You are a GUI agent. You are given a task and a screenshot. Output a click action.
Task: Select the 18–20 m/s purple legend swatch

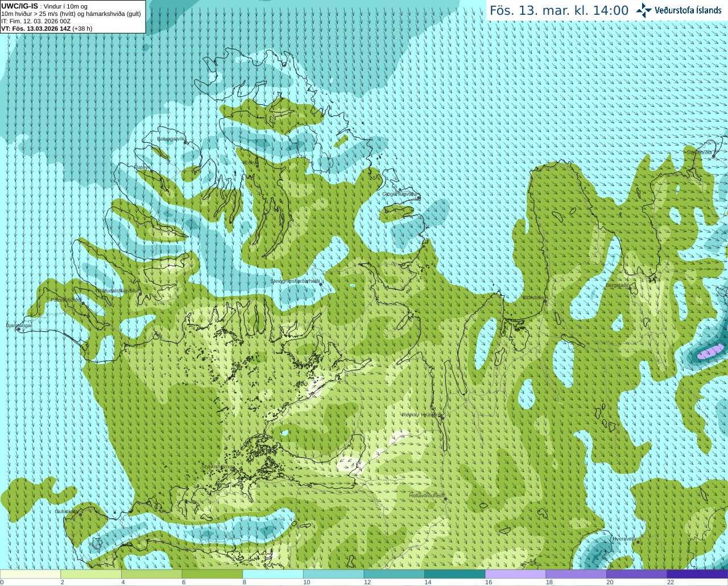coord(576,574)
